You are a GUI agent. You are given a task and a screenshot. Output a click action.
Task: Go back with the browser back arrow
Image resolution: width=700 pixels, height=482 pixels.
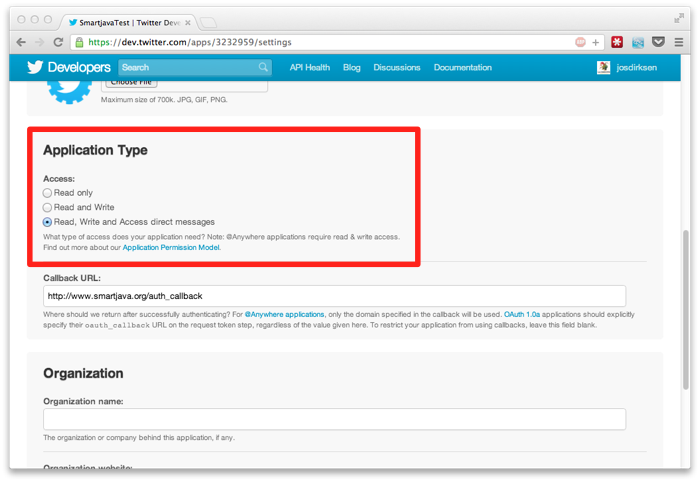21,42
